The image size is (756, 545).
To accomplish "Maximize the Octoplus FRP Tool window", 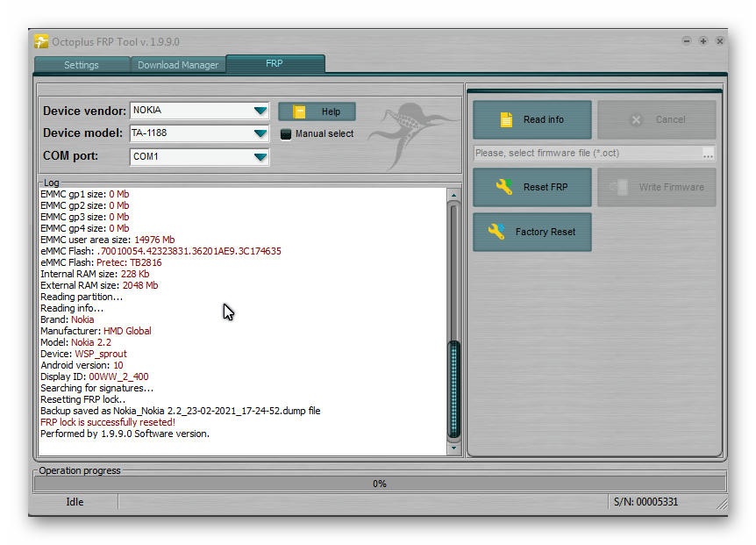I will 703,41.
